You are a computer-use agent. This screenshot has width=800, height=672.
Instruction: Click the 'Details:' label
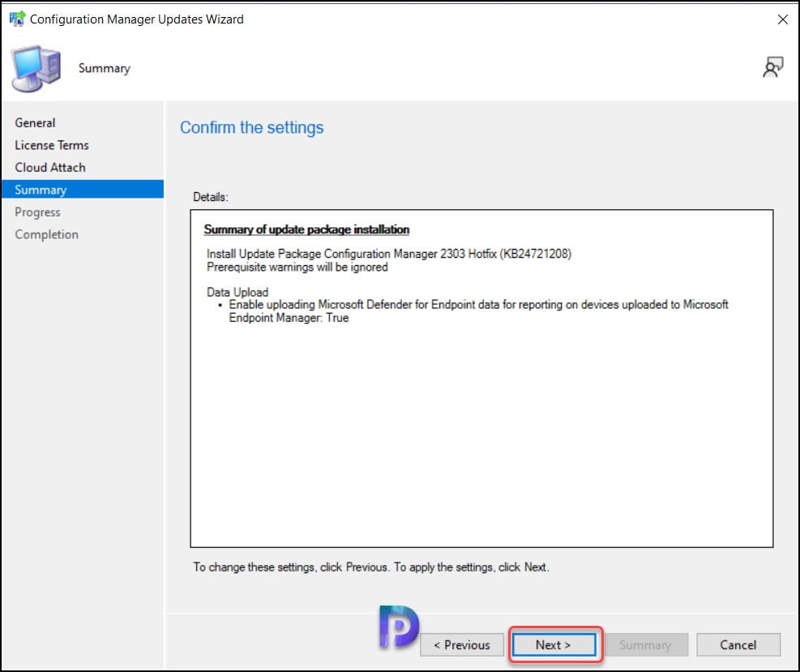pyautogui.click(x=210, y=197)
